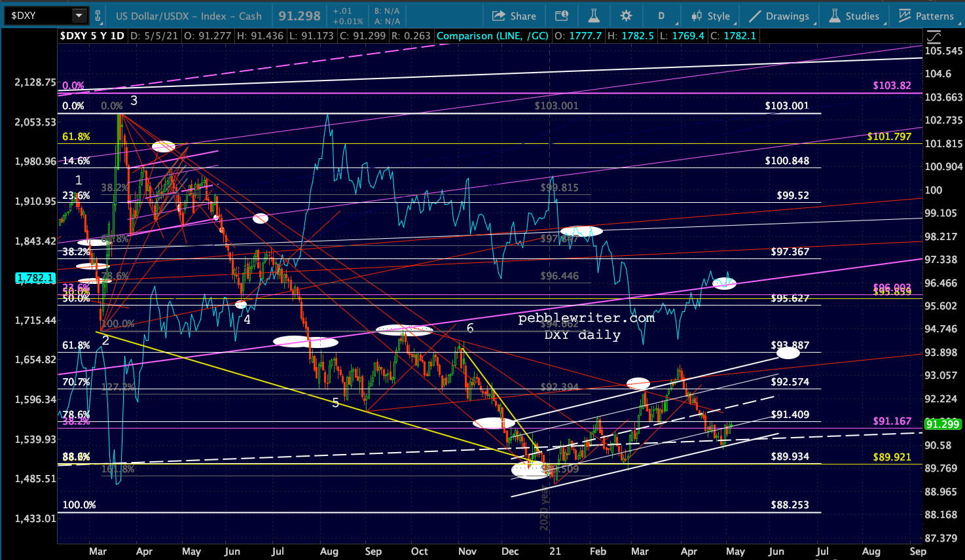Click the C: 91.299 close readout
Screen dimensions: 965x560
click(x=363, y=36)
